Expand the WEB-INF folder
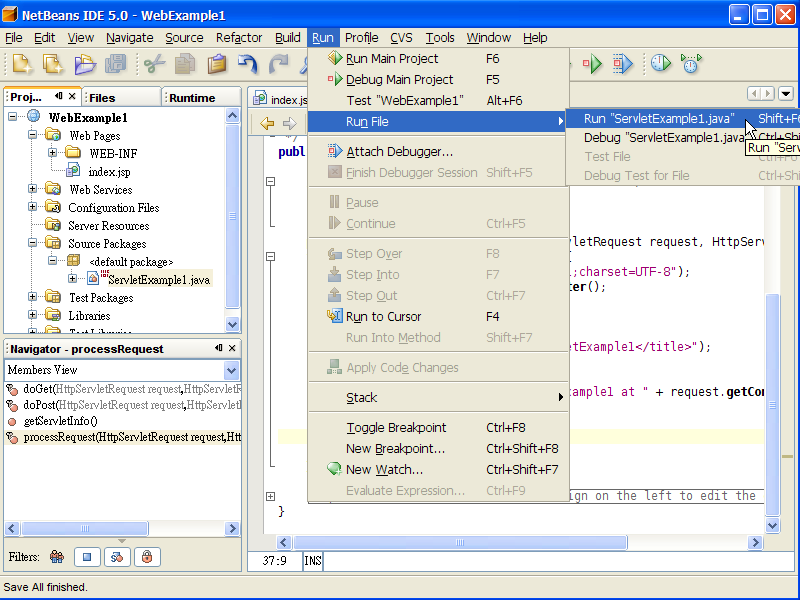 [x=53, y=153]
